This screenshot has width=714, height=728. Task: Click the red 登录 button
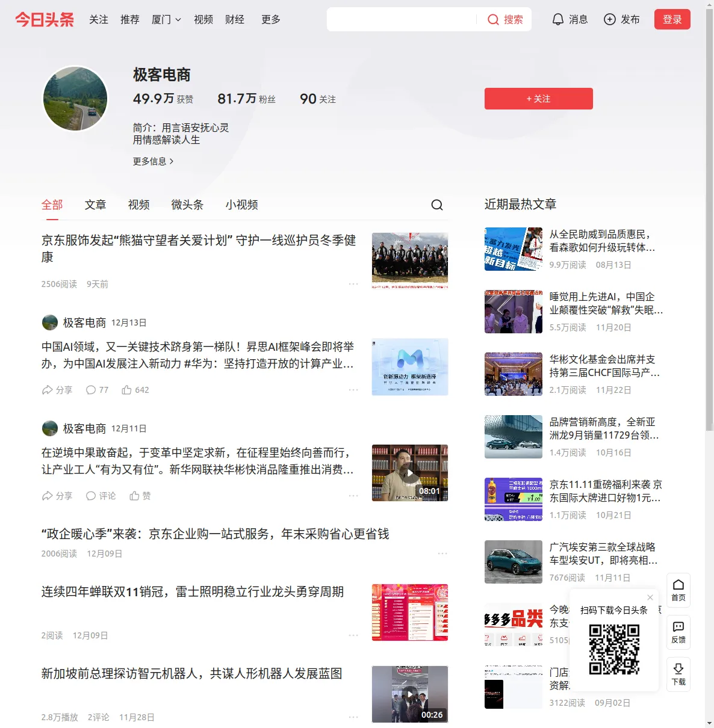point(672,19)
